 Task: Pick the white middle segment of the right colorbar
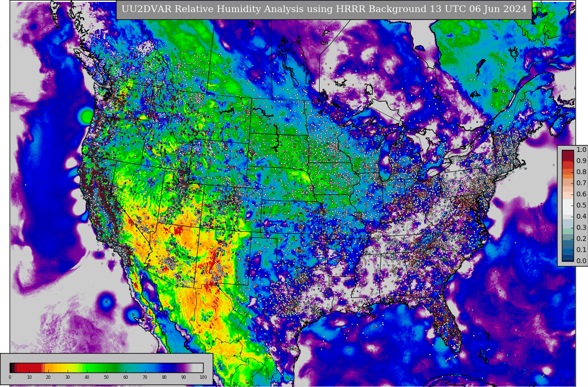568,207
